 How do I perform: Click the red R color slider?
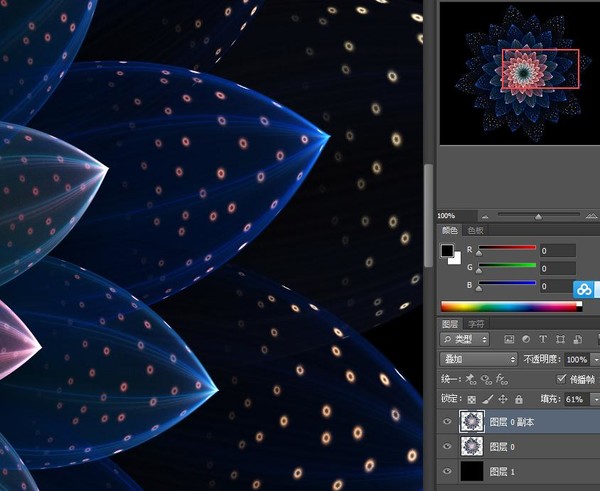507,248
